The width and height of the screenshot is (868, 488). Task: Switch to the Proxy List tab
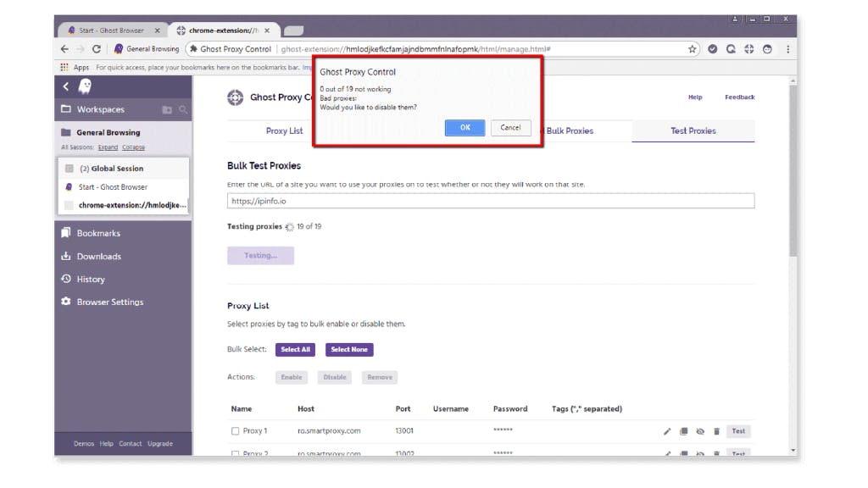(x=284, y=131)
